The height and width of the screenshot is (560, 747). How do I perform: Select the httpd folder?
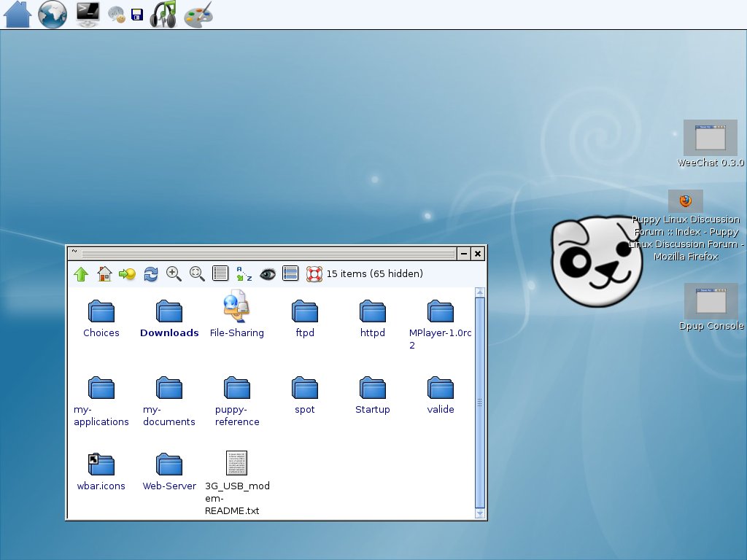[373, 318]
